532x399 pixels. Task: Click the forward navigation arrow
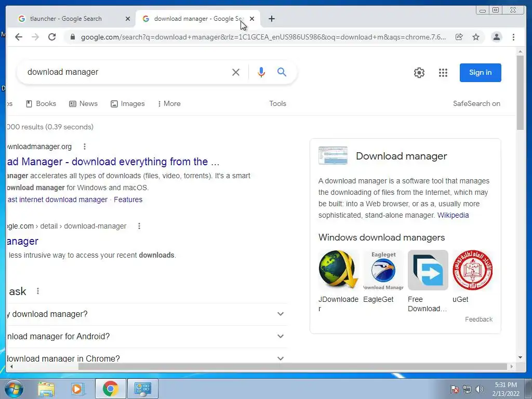click(x=35, y=37)
